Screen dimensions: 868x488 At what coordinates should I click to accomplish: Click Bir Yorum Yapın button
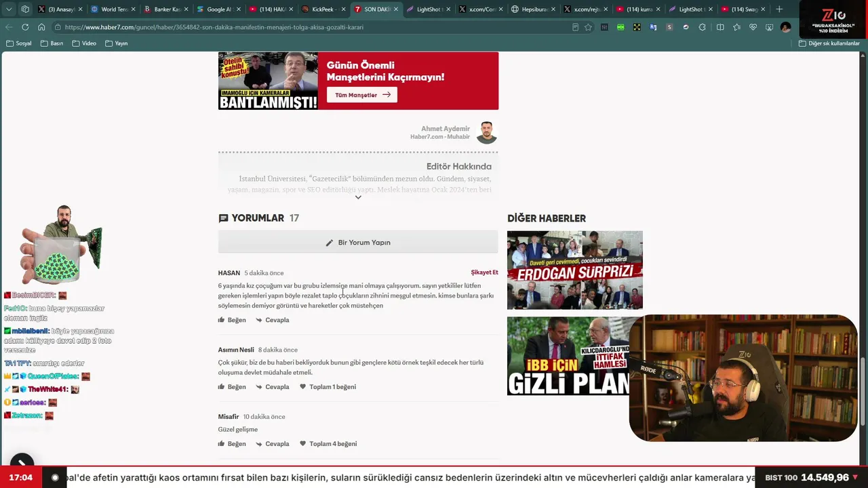pyautogui.click(x=358, y=242)
